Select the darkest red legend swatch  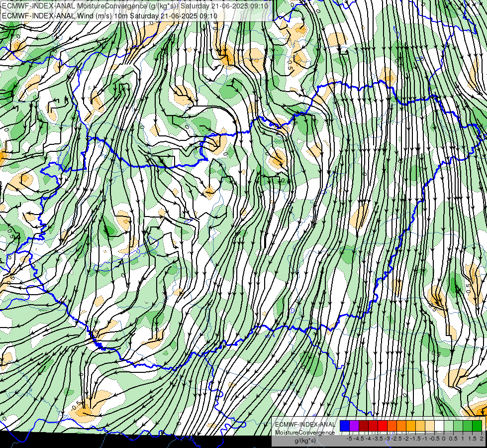click(x=364, y=426)
